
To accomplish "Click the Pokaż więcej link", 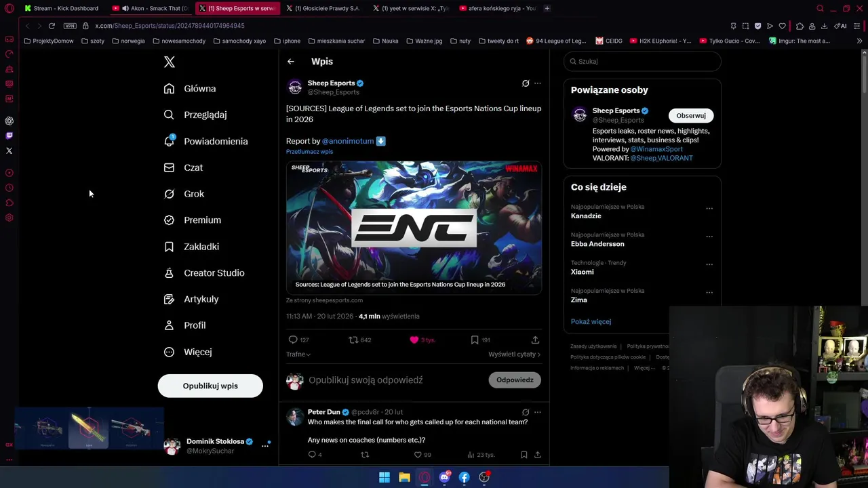I will [x=591, y=322].
